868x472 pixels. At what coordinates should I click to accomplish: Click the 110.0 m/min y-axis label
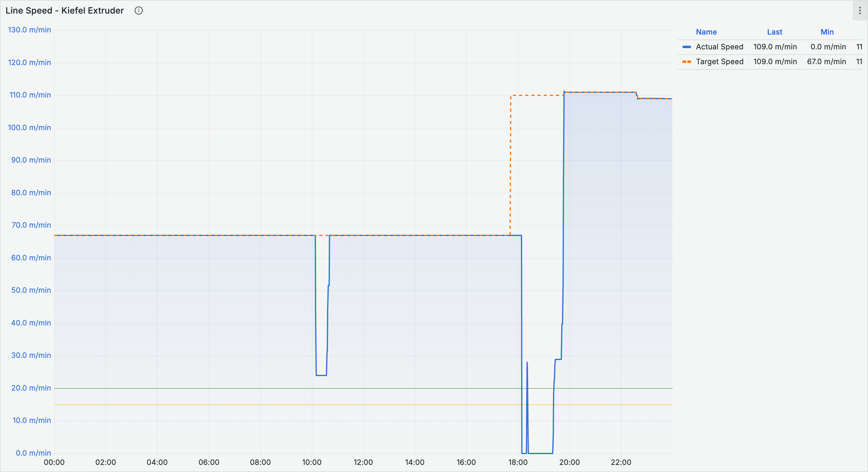click(30, 95)
